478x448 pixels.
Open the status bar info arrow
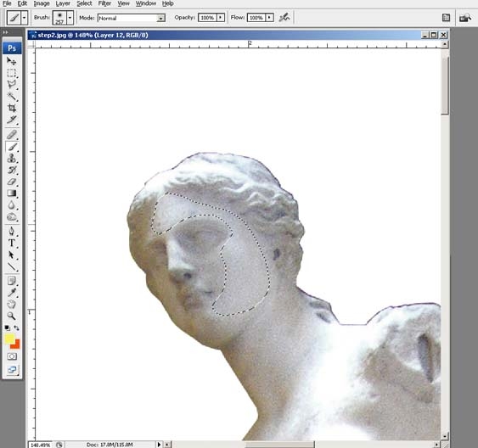tap(159, 445)
